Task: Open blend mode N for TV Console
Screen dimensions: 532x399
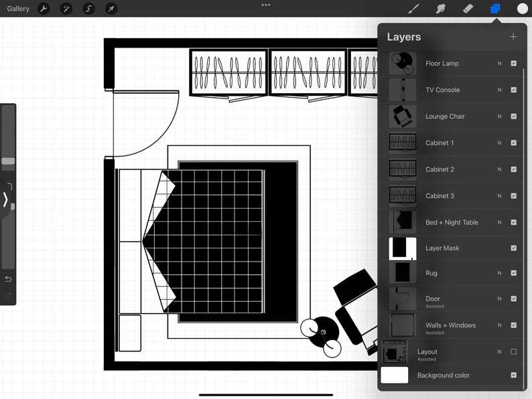Action: pyautogui.click(x=499, y=90)
